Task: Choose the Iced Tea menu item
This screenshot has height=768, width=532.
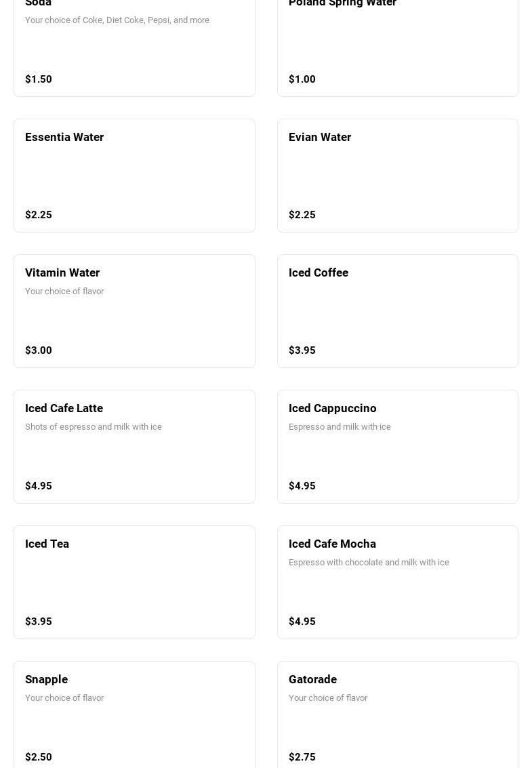Action: tap(134, 582)
